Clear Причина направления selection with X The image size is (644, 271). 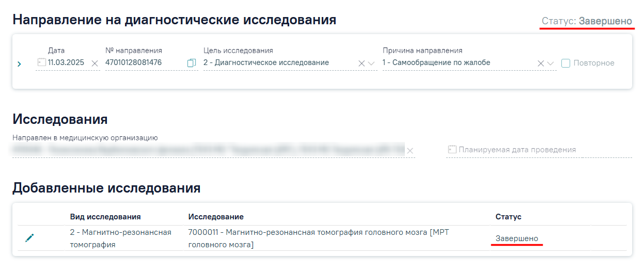click(541, 63)
